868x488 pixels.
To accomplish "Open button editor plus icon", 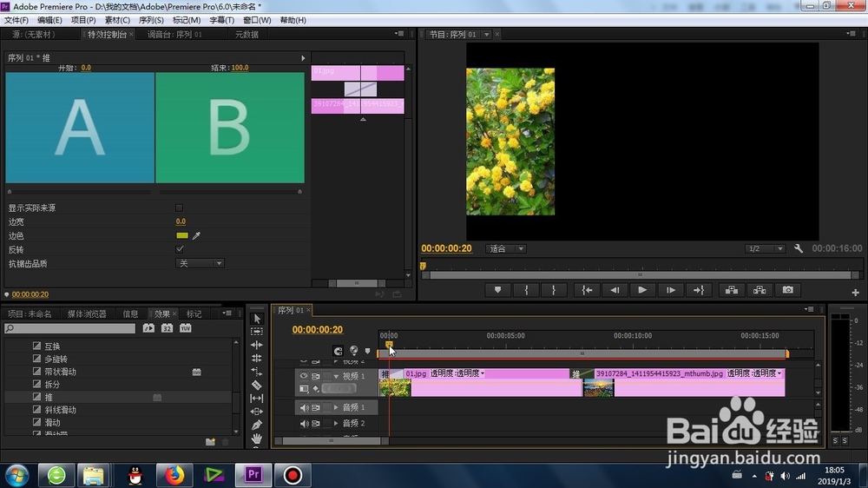I will point(855,293).
